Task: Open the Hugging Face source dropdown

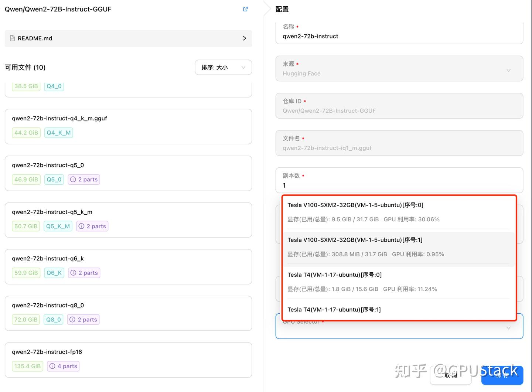Action: 399,69
